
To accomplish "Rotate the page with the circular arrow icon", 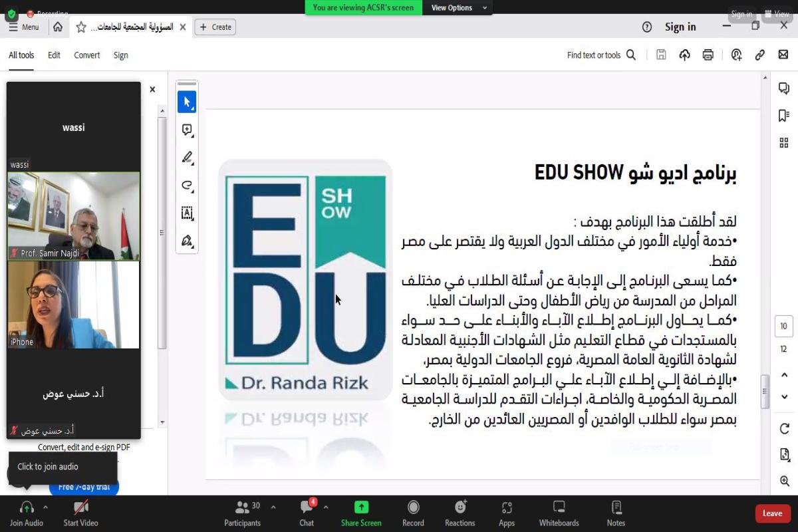I will pos(784,429).
